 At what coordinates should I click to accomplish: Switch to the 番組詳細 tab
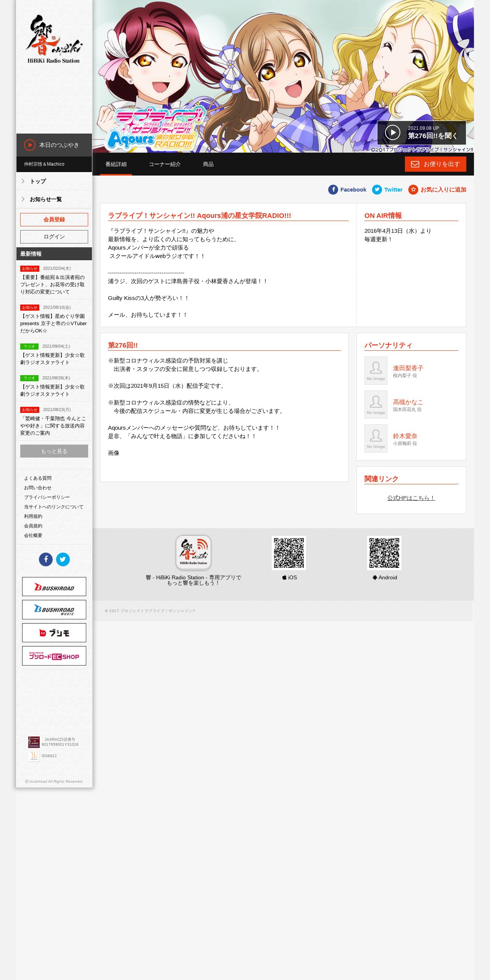(116, 164)
